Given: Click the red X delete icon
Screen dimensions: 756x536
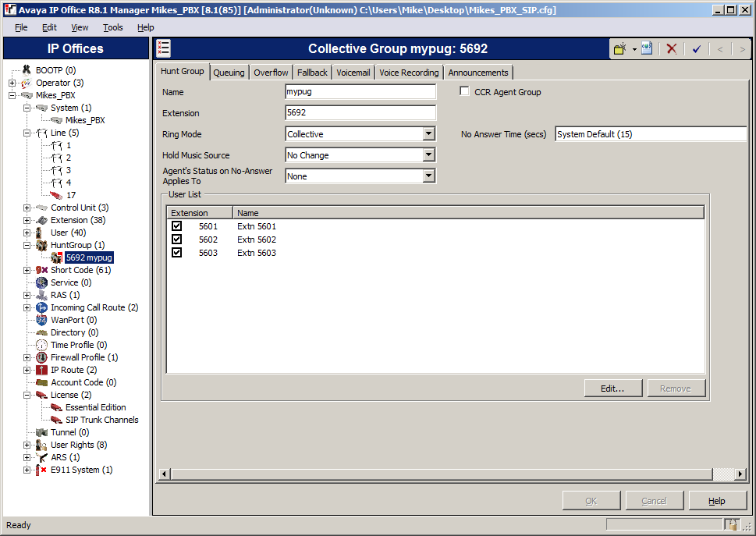Looking at the screenshot, I should coord(671,48).
